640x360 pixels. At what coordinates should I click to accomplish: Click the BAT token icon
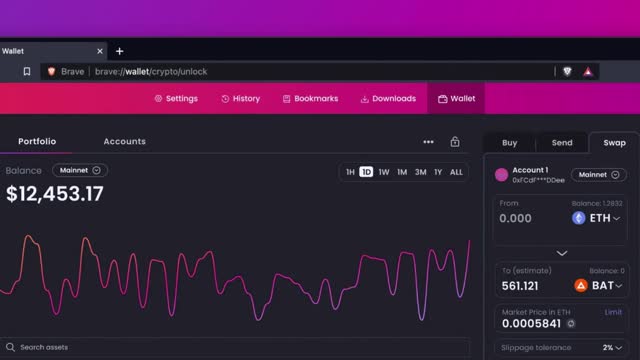click(x=581, y=285)
